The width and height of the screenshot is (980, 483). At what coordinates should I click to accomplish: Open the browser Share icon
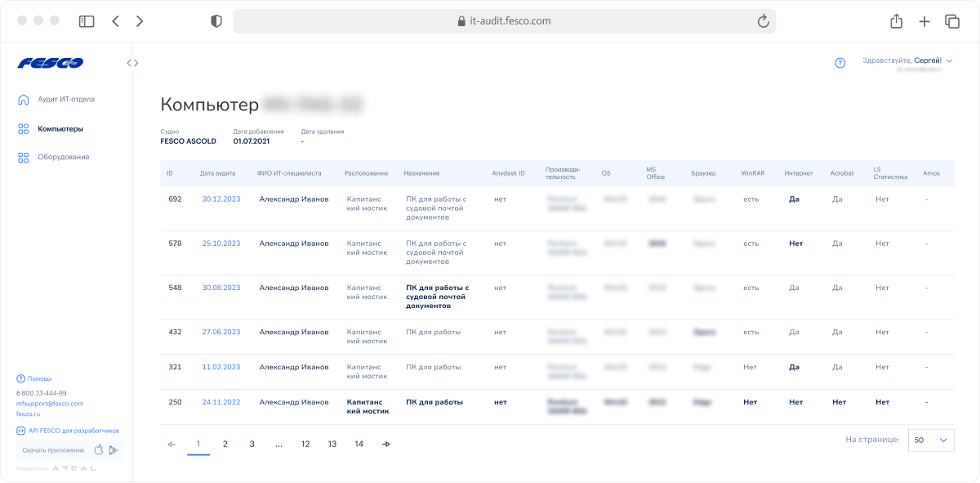click(896, 21)
